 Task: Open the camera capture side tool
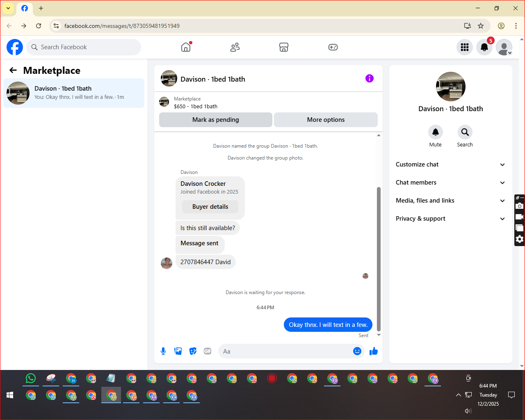(x=520, y=206)
